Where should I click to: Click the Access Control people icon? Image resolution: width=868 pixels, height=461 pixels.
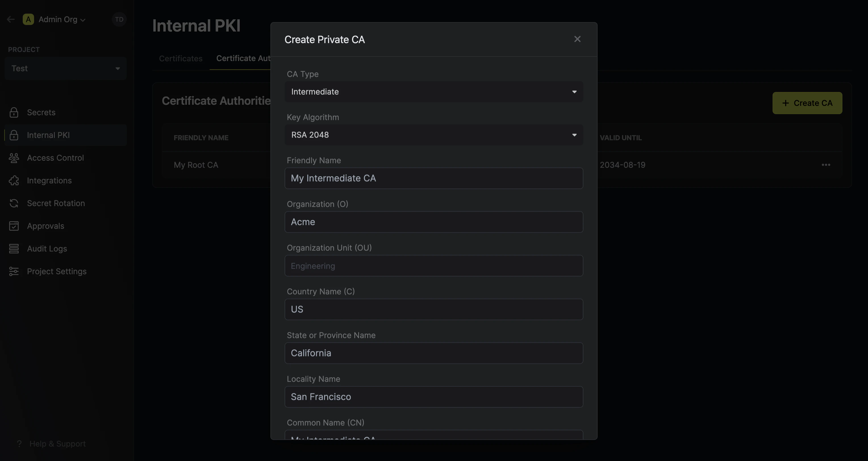[x=14, y=158]
